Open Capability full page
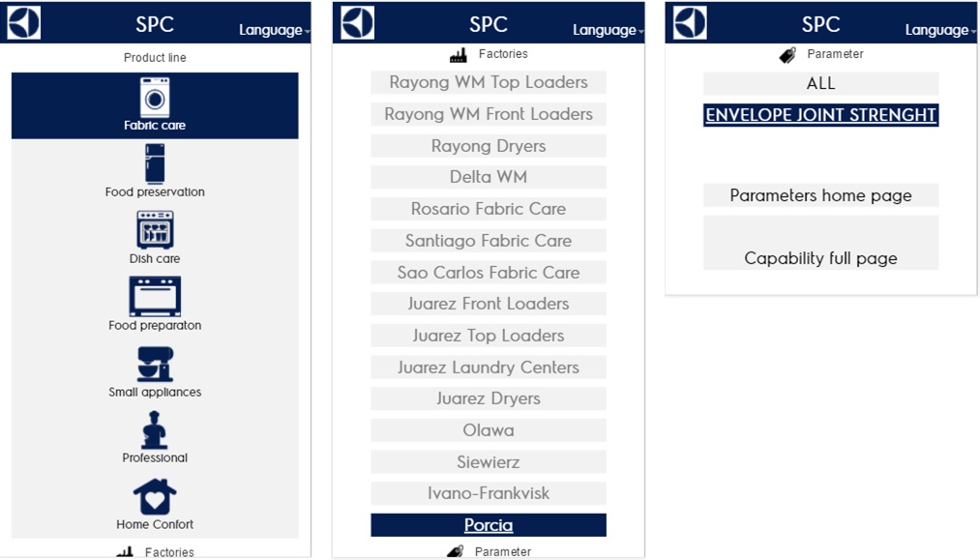This screenshot has height=560, width=980. [x=820, y=258]
